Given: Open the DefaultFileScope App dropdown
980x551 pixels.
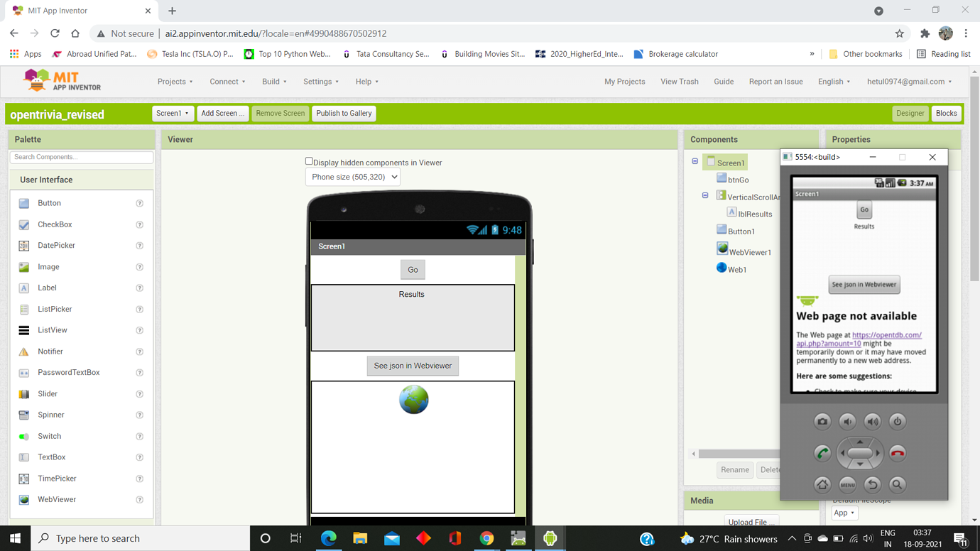Looking at the screenshot, I should click(844, 513).
